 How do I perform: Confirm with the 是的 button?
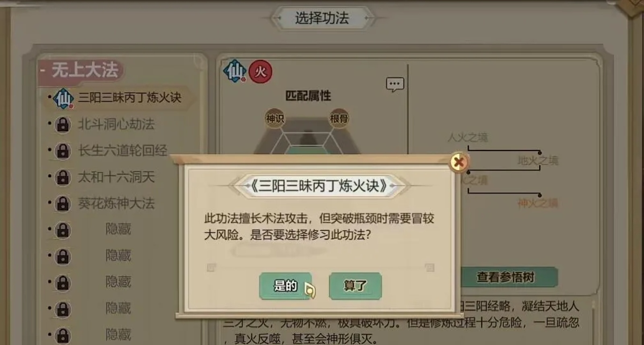(x=285, y=286)
